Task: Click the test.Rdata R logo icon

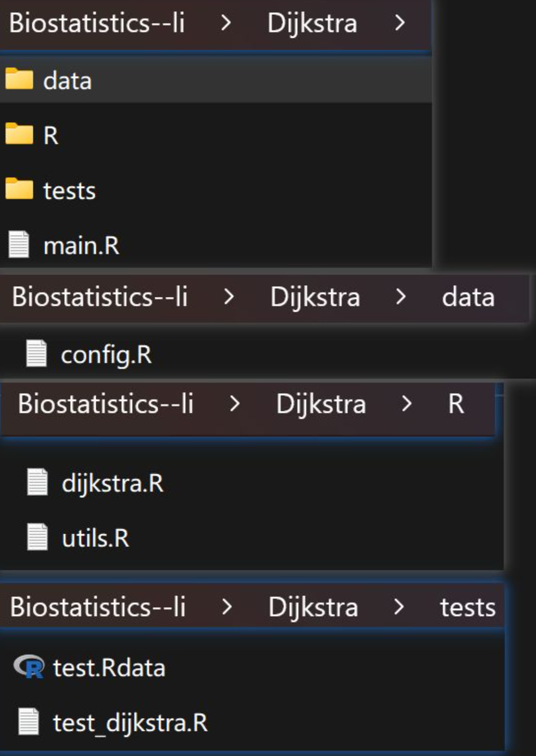Action: (29, 667)
